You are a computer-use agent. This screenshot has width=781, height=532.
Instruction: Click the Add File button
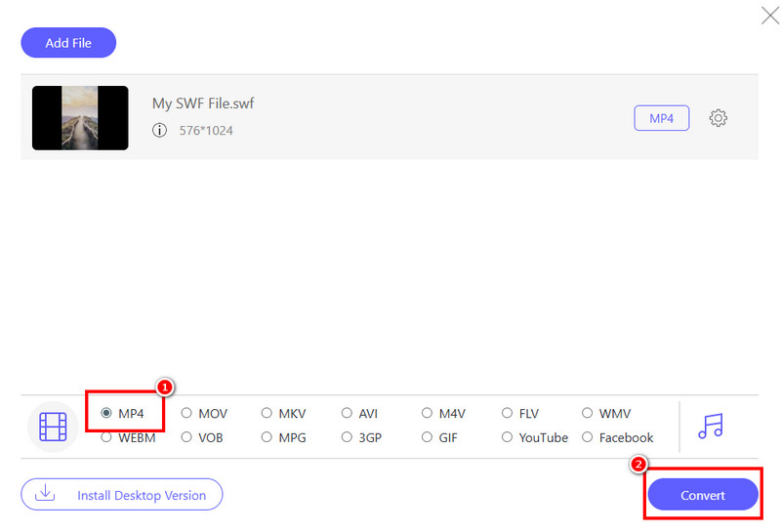[68, 43]
